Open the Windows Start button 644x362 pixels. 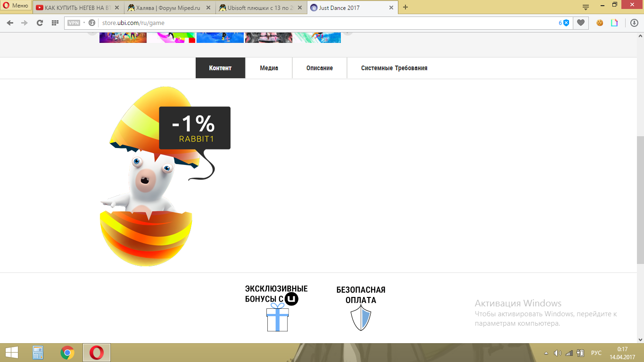[12, 353]
